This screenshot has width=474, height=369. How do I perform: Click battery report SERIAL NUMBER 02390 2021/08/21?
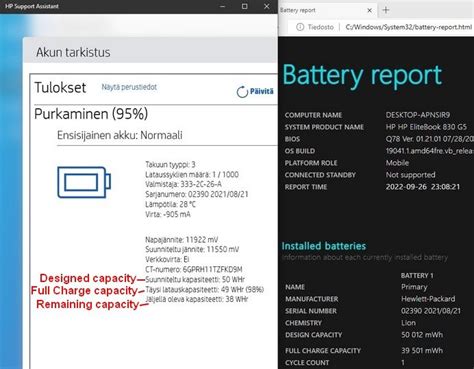pos(431,311)
